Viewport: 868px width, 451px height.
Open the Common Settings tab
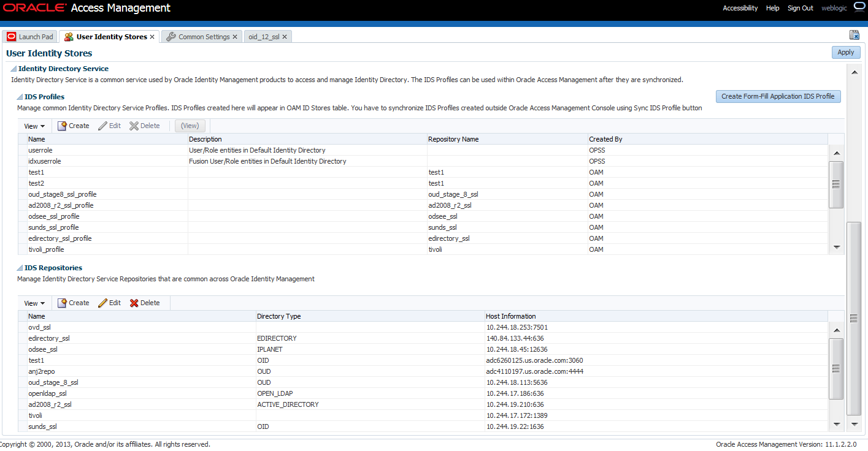(x=204, y=37)
